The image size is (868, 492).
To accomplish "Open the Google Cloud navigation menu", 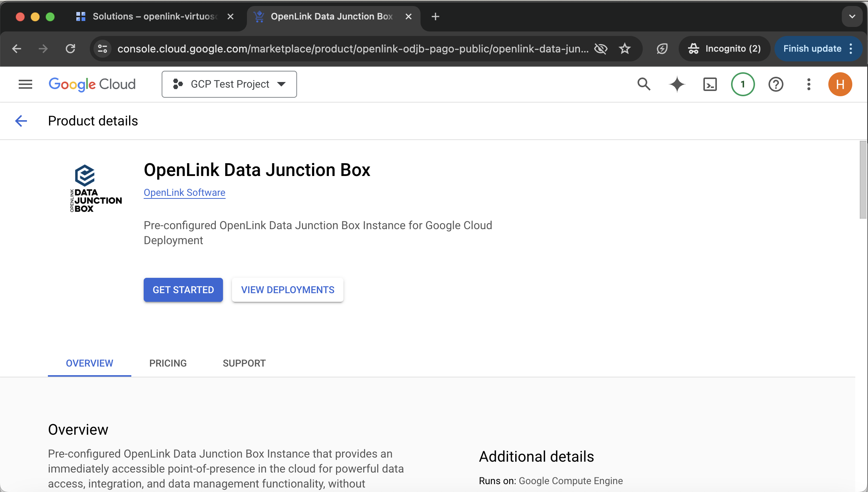I will 25,84.
